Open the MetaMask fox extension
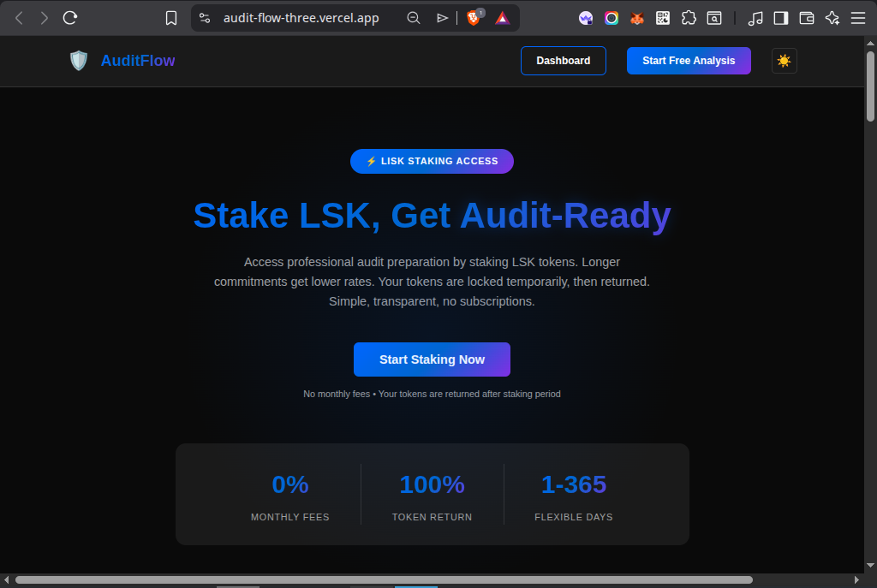877x588 pixels. [x=637, y=18]
